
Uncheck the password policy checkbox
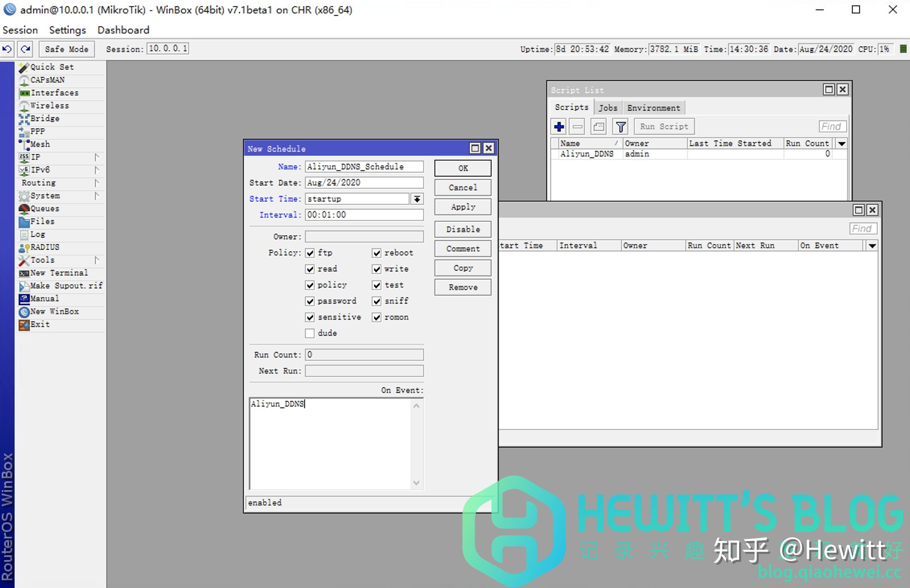tap(310, 301)
